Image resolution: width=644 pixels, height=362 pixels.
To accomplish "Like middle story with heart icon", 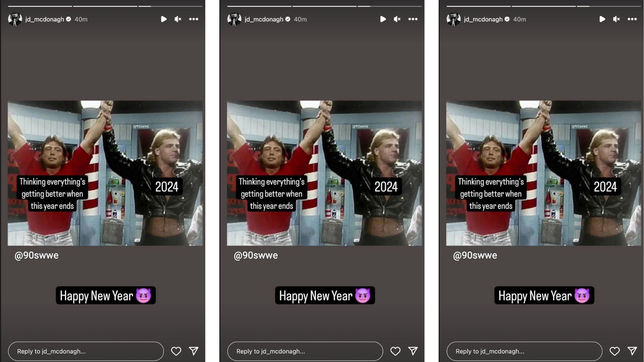I will [395, 351].
